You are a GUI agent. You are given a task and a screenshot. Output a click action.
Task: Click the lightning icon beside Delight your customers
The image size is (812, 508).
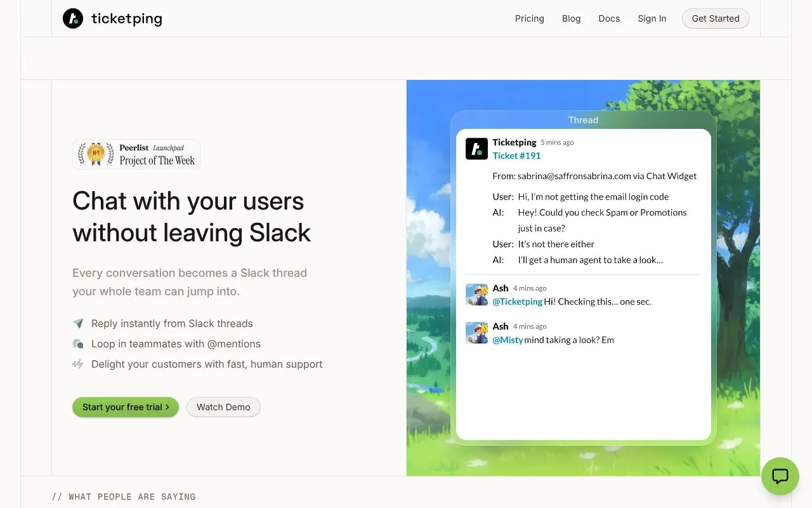click(78, 364)
